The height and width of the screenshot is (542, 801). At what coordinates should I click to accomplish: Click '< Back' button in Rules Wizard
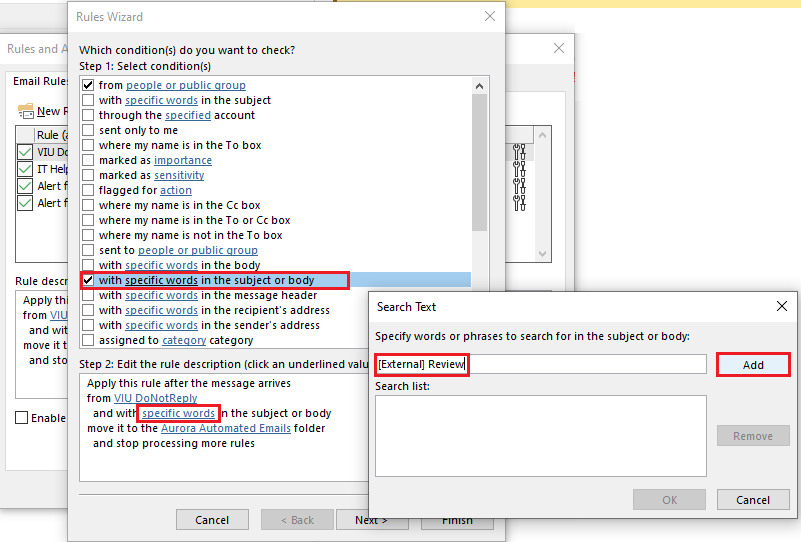point(297,520)
